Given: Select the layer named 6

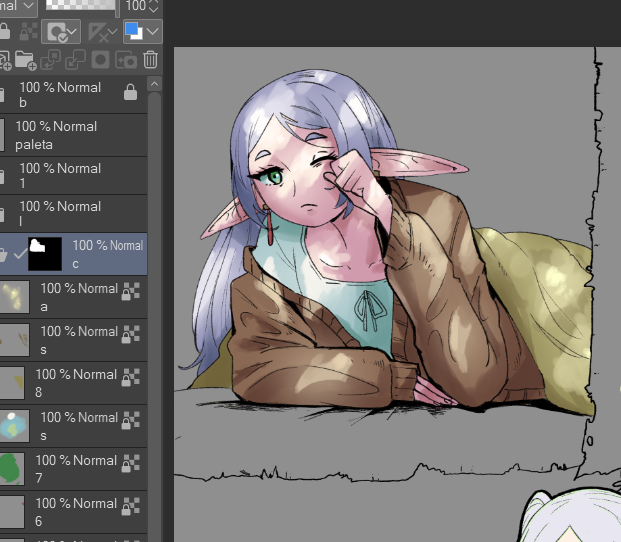Looking at the screenshot, I should [x=73, y=512].
